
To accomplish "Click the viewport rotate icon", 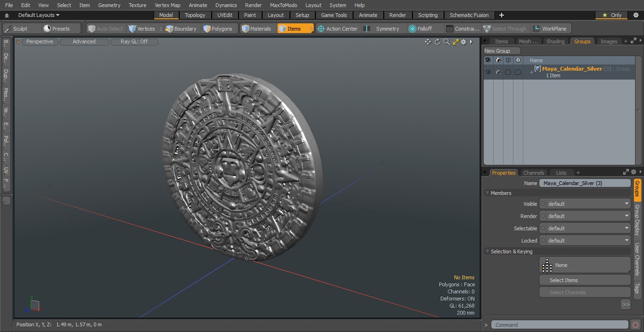I will pyautogui.click(x=437, y=42).
